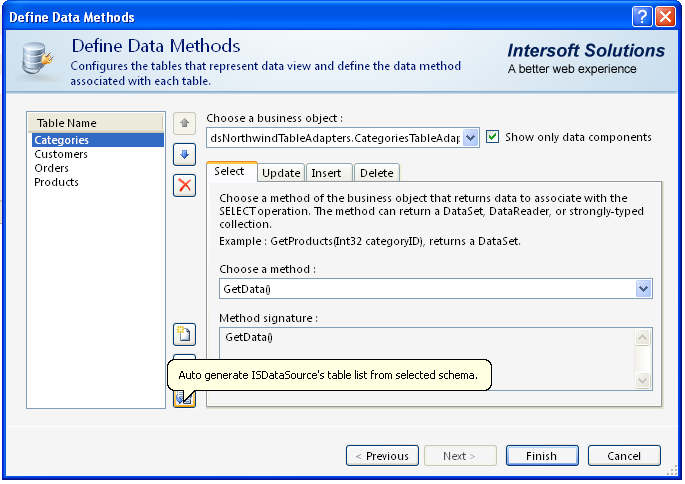Select the Select tab
The height and width of the screenshot is (484, 685).
pos(230,172)
